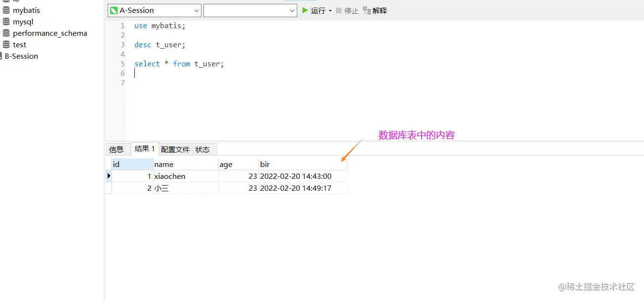Viewport: 644px width, 301px height.
Task: Expand the Run button options arrow
Action: [330, 10]
